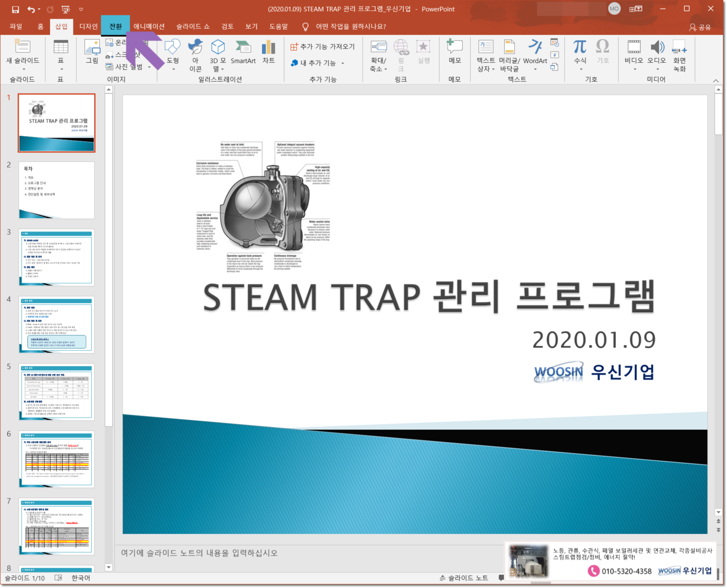Click the slide title STEAM TRAP 관리 프로그램
The image size is (727, 588).
click(429, 297)
